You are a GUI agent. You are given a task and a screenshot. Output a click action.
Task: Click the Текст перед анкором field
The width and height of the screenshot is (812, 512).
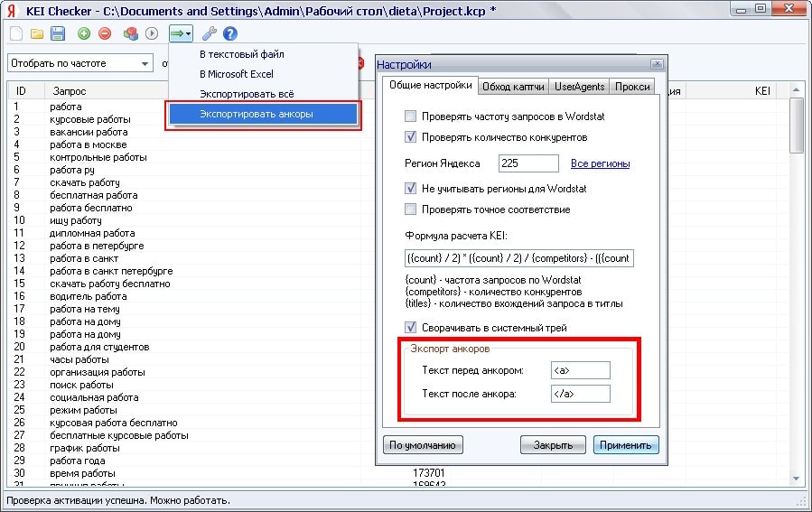tap(581, 370)
